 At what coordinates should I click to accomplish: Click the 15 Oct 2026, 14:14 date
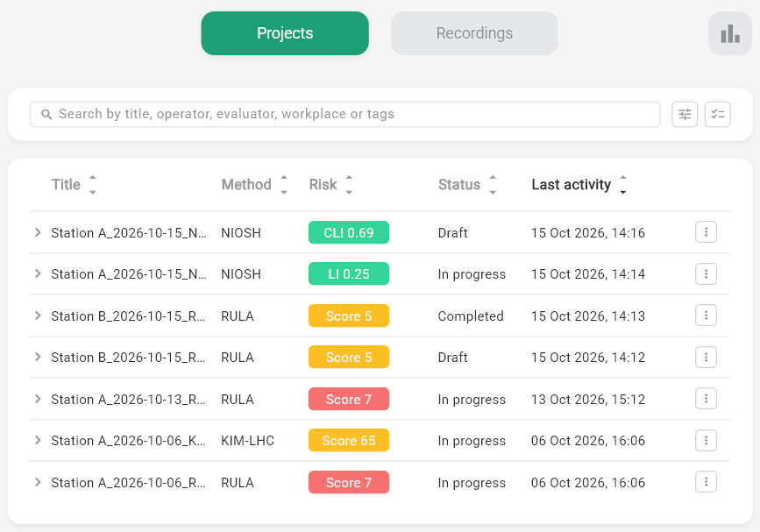588,274
